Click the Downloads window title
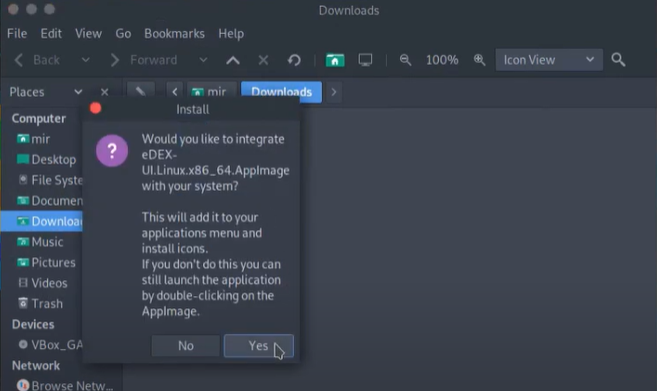657x391 pixels. pos(349,10)
